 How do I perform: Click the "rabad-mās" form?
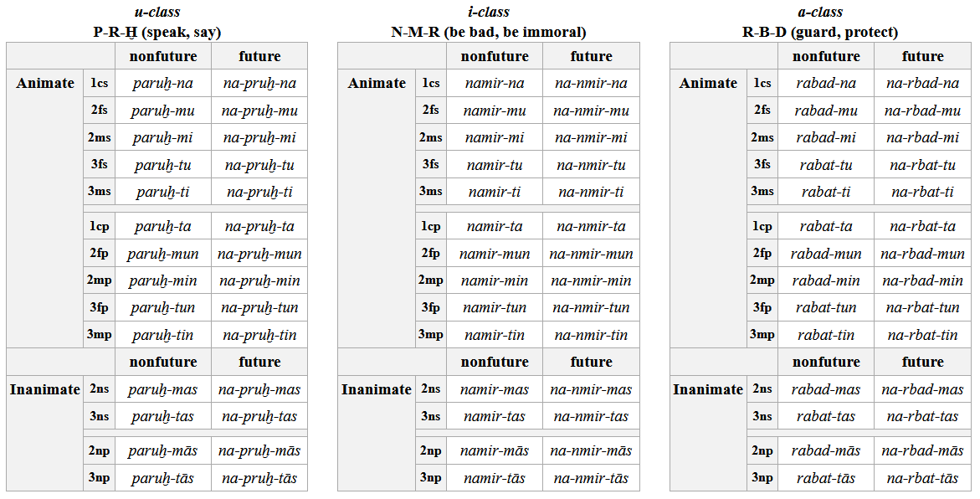tap(826, 450)
